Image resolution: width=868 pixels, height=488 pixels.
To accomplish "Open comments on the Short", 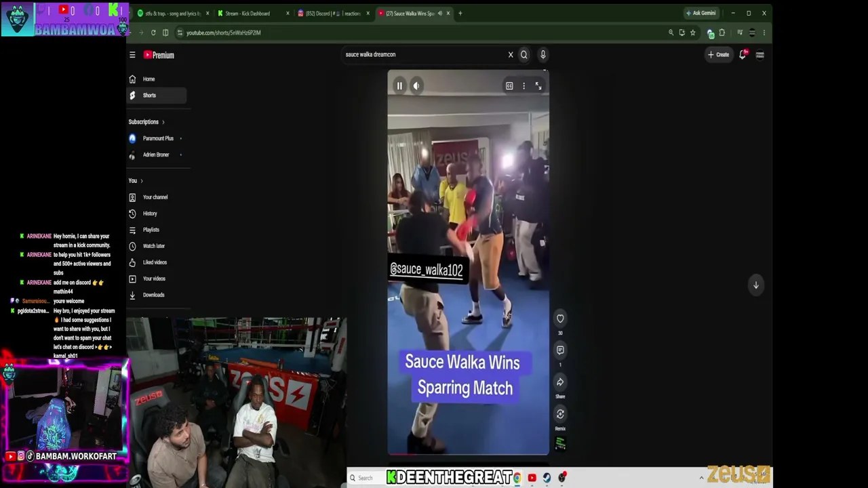I will 560,350.
